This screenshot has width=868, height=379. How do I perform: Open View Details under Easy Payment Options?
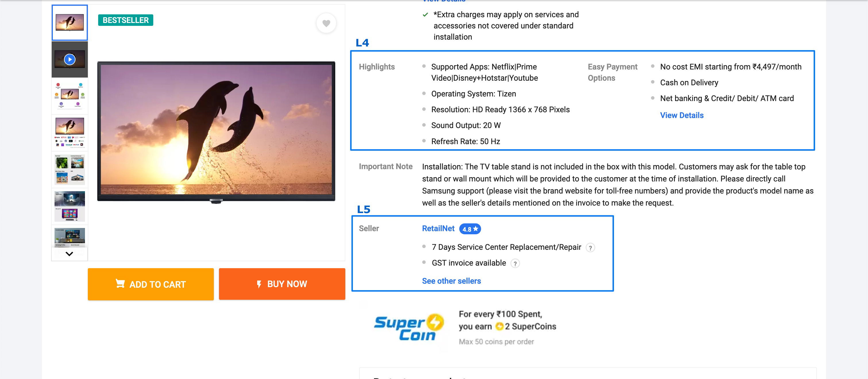[x=681, y=115]
